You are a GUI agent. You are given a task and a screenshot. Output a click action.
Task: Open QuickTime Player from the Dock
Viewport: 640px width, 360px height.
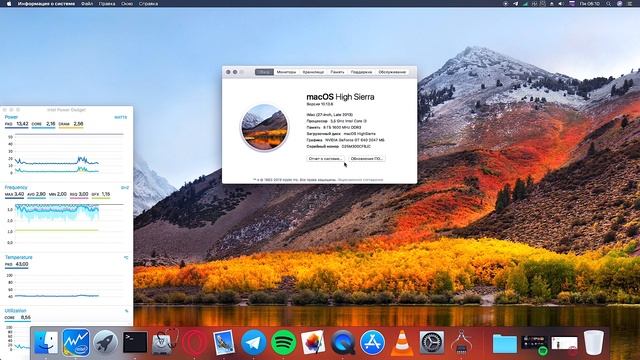pos(343,342)
